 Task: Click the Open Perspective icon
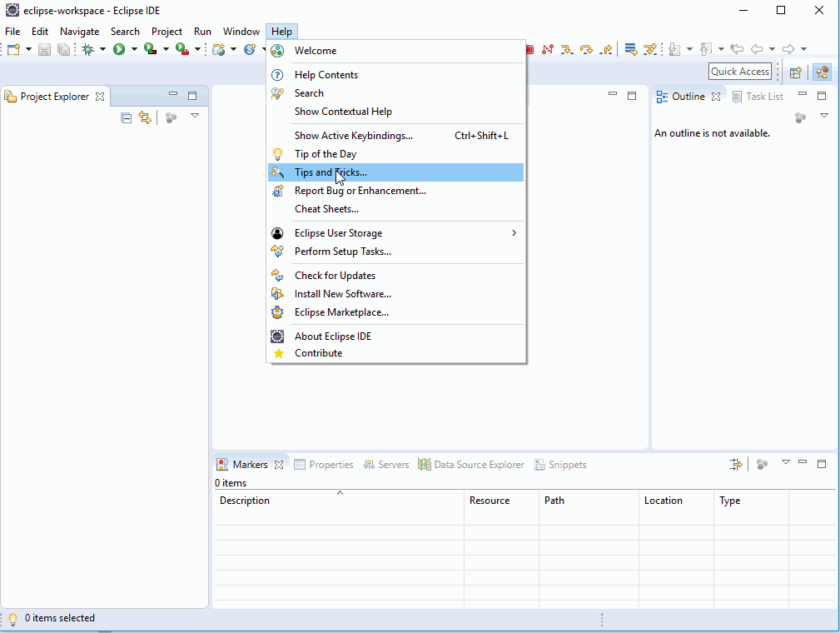796,72
